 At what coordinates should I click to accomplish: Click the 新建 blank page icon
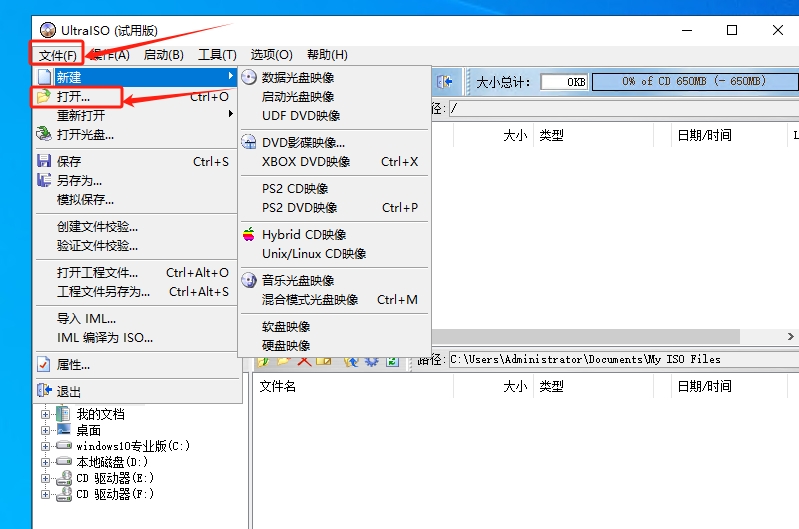pos(45,77)
